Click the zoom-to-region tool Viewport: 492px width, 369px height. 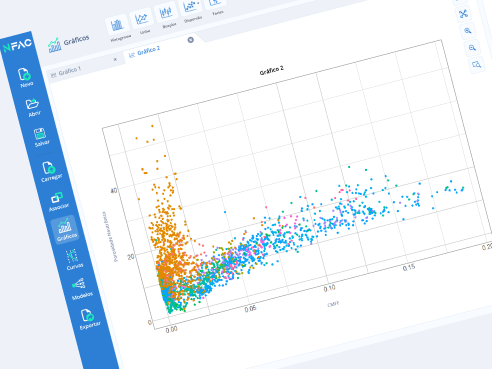pyautogui.click(x=476, y=64)
